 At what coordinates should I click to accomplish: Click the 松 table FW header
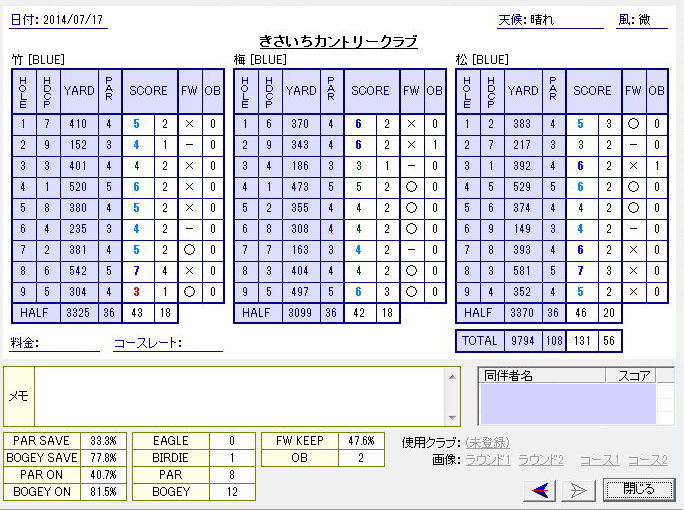[x=633, y=91]
